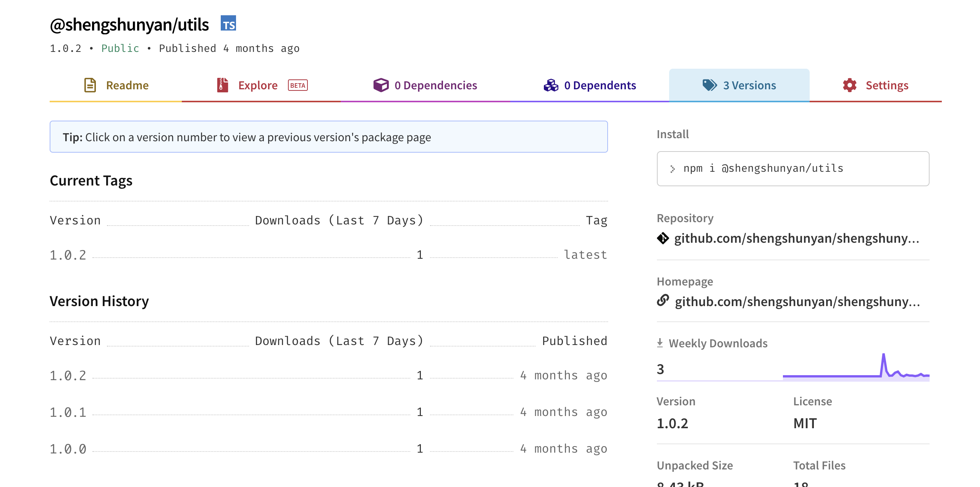Click the Weekly Downloads sparkline chart

[x=855, y=368]
